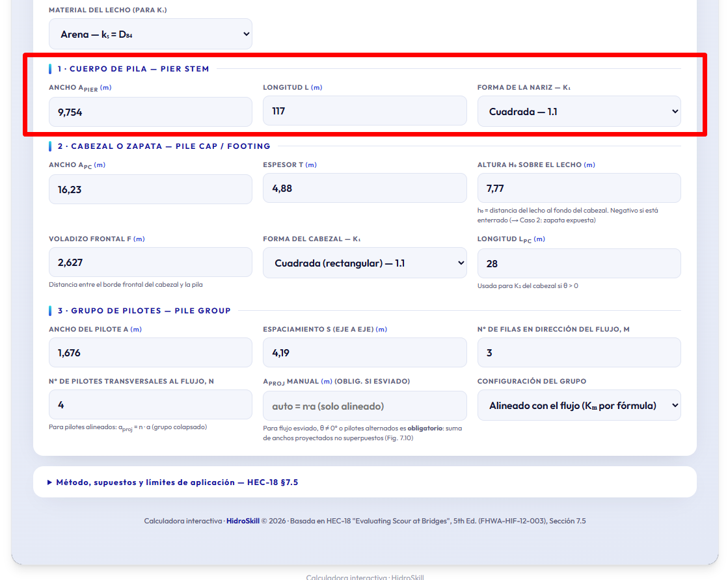Click the pier Longitud L field showing 117

364,111
